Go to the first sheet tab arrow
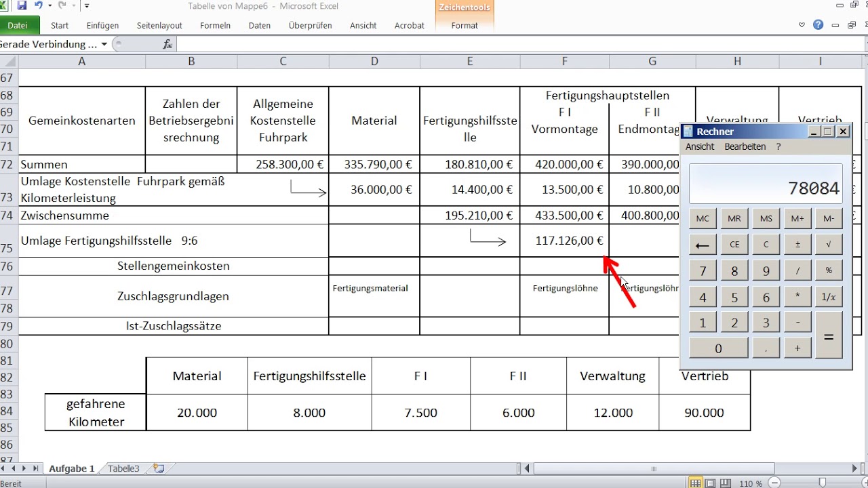This screenshot has width=868, height=488. coord(4,468)
